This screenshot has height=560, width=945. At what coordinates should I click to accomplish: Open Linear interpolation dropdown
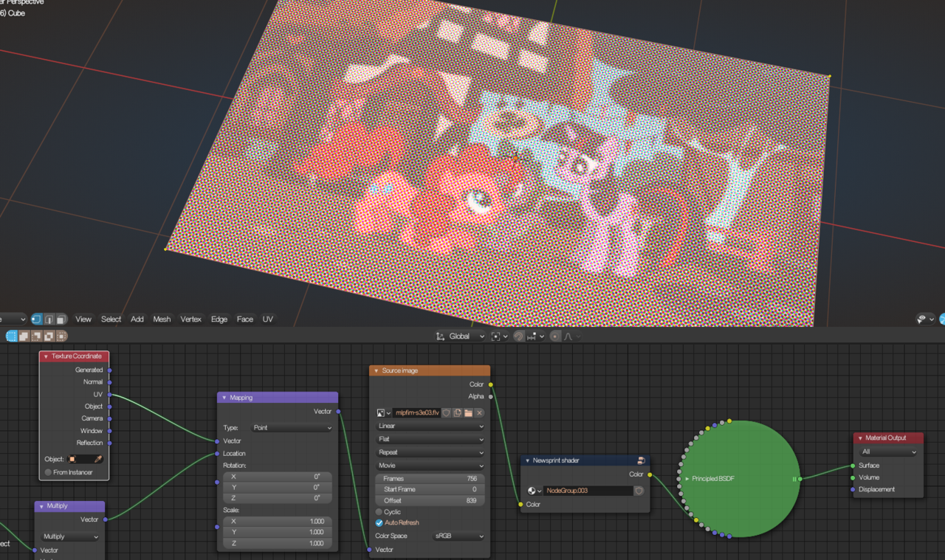point(430,426)
